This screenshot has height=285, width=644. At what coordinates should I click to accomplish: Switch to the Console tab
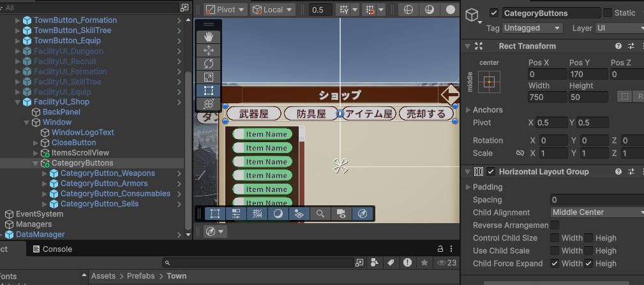coord(52,249)
